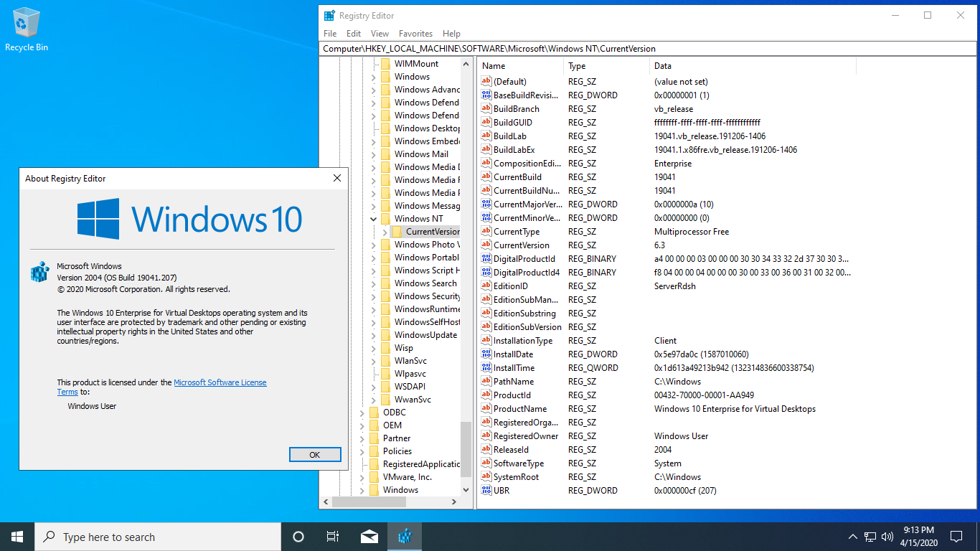This screenshot has width=980, height=551.
Task: Click OK in About Registry Editor dialog
Action: (x=314, y=455)
